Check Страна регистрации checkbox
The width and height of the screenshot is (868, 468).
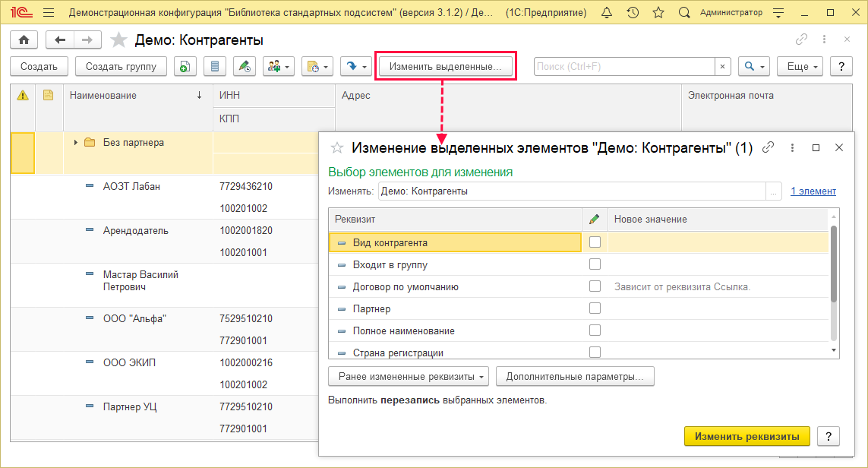(595, 352)
